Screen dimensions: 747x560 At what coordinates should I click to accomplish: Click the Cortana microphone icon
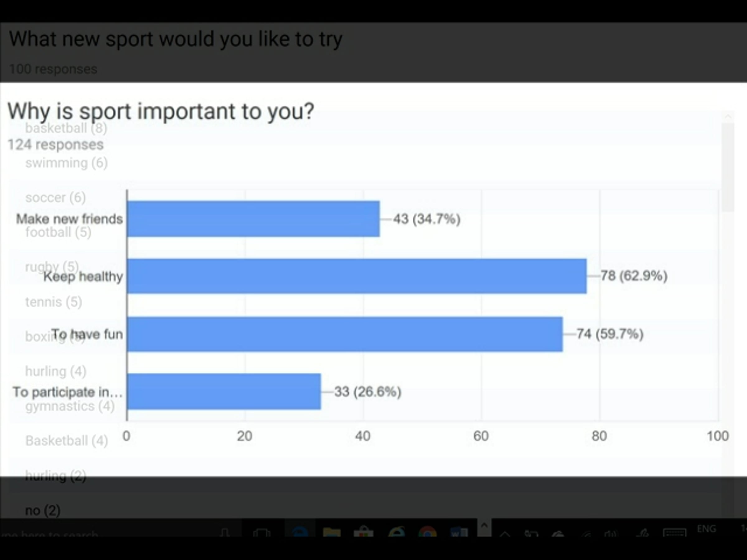tap(225, 533)
